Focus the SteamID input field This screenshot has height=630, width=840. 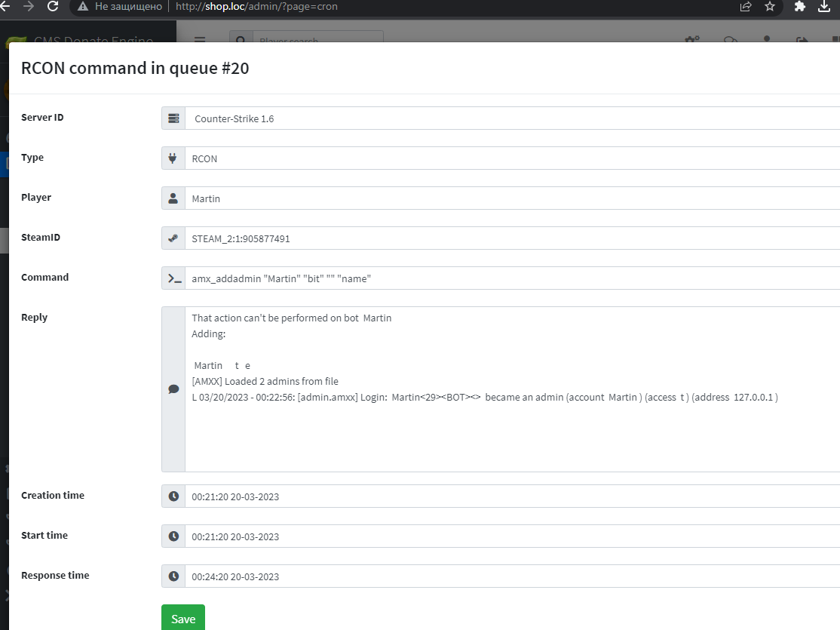point(513,238)
